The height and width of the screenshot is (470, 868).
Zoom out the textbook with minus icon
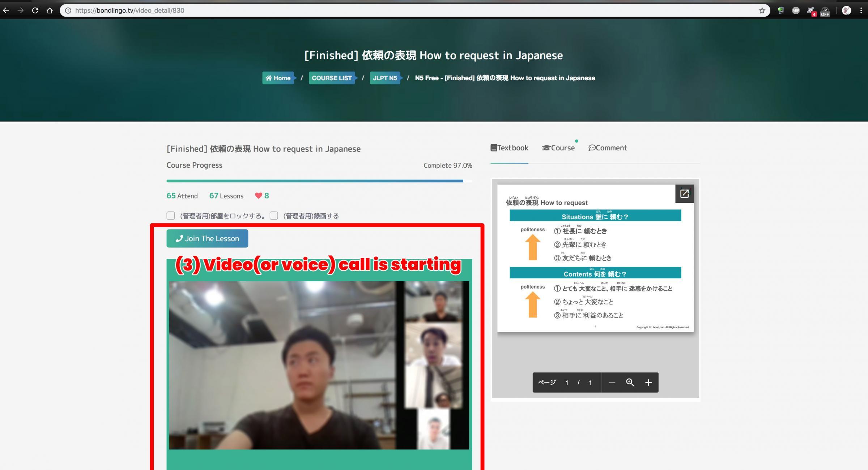[612, 383]
